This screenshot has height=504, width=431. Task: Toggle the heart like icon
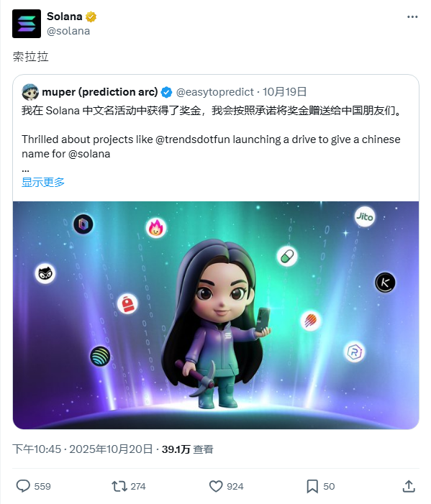click(216, 486)
